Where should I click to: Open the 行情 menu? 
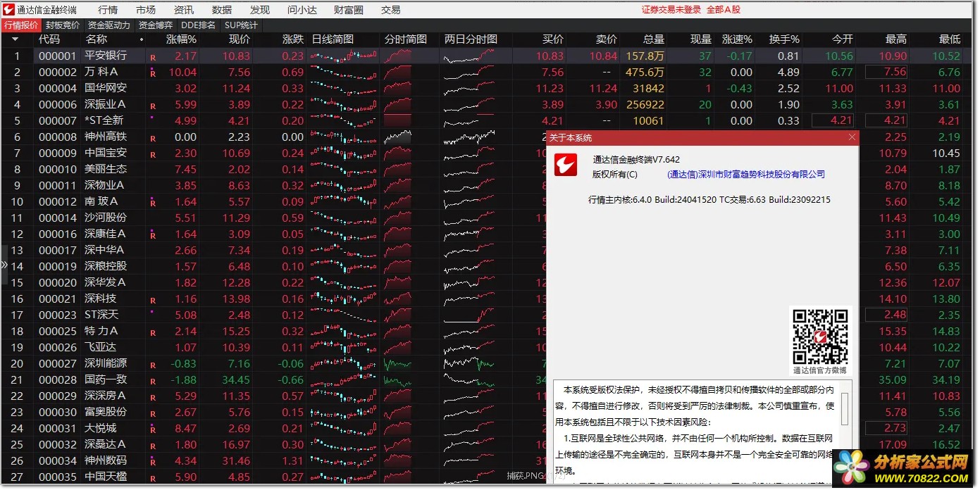click(x=108, y=10)
